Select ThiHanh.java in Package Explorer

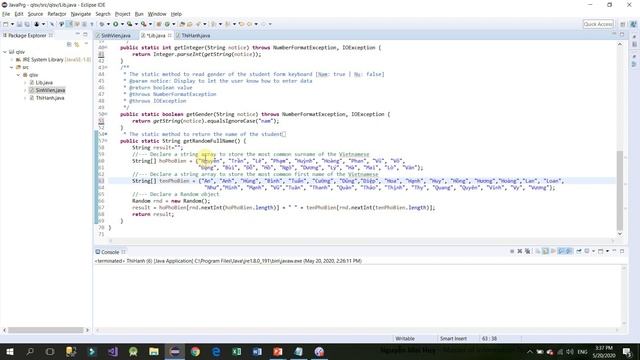point(50,98)
